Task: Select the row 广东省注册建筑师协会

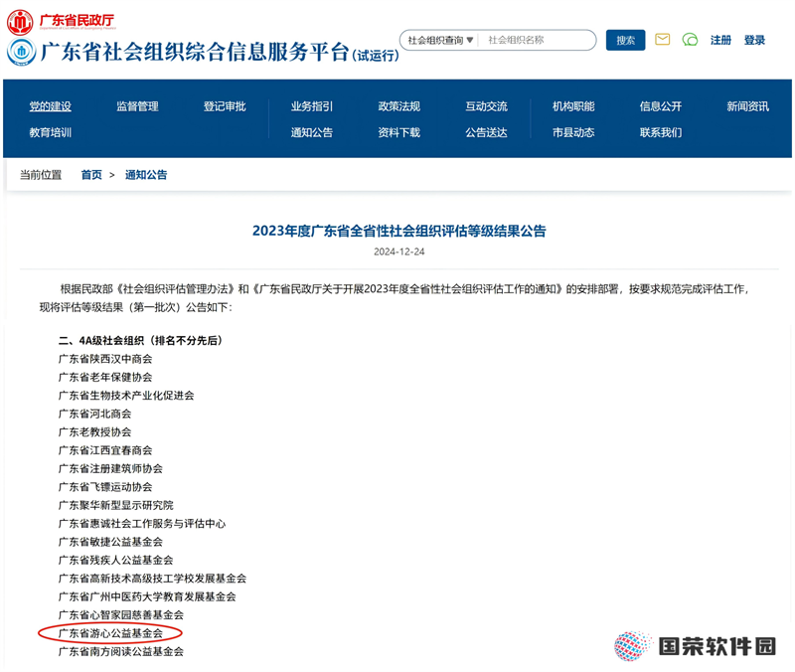Action: click(110, 468)
